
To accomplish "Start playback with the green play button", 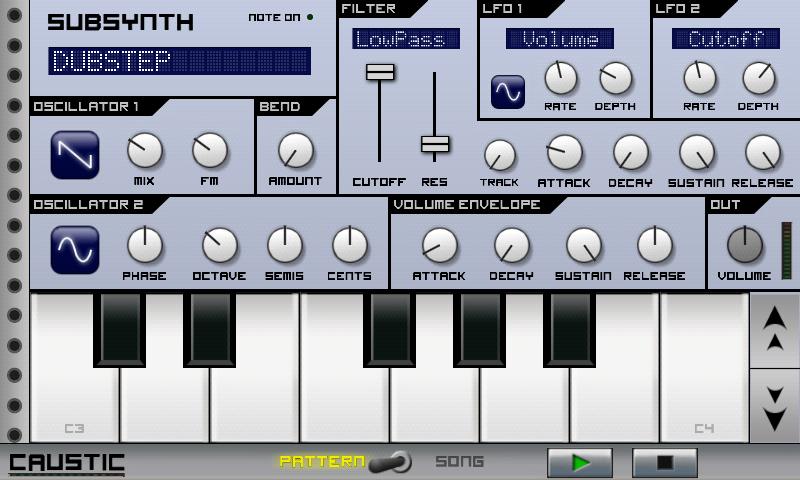I will 580,463.
